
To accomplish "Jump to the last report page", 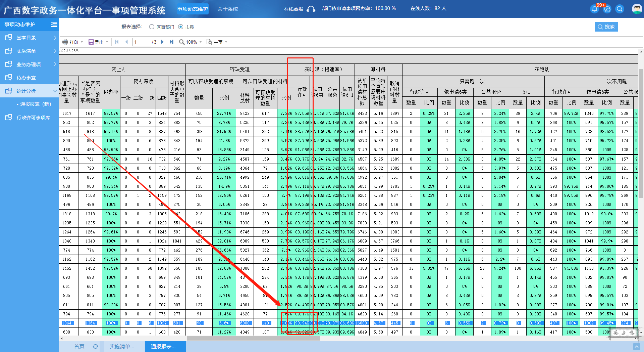I will click(x=171, y=42).
